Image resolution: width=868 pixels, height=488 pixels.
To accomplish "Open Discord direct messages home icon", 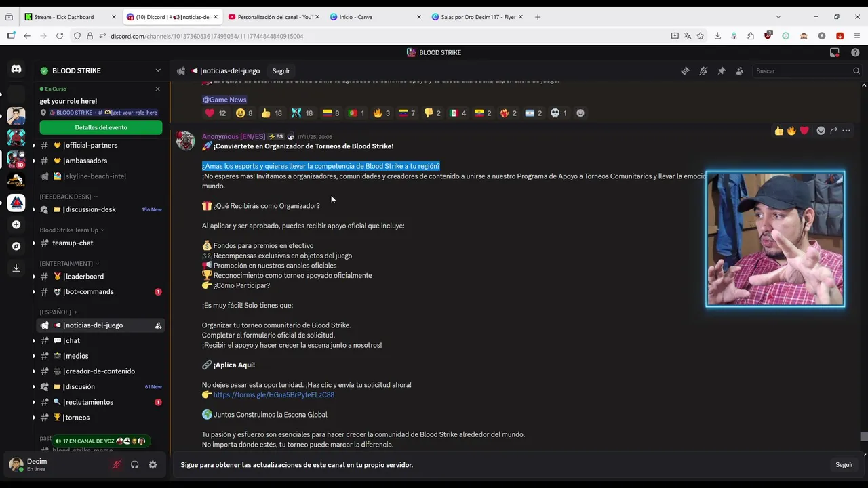I will tap(16, 69).
